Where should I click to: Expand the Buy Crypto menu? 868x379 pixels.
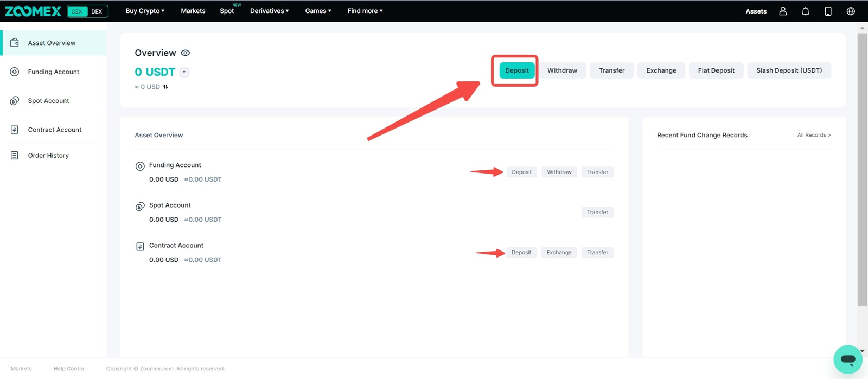[x=145, y=11]
